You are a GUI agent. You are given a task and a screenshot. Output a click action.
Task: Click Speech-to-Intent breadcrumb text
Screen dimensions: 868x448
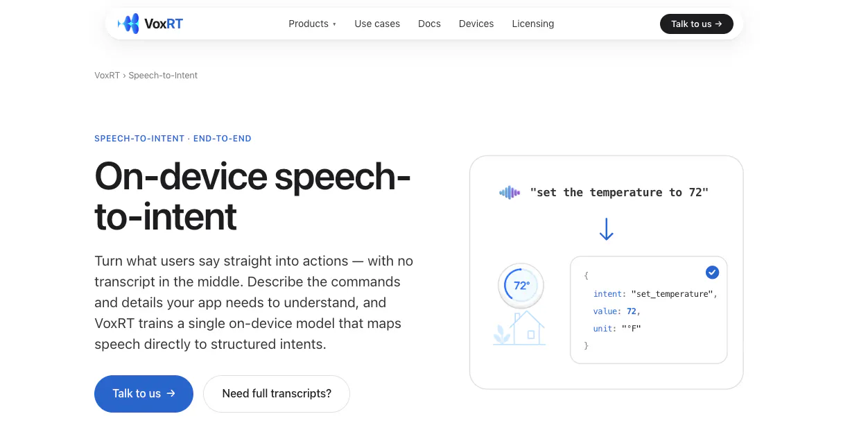[163, 75]
